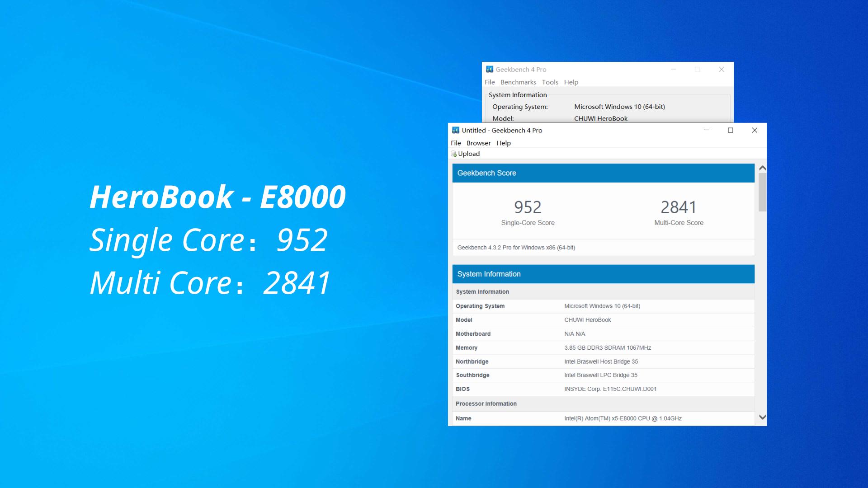Close the background Geekbench 4 Pro window
This screenshot has height=488, width=868.
(722, 69)
